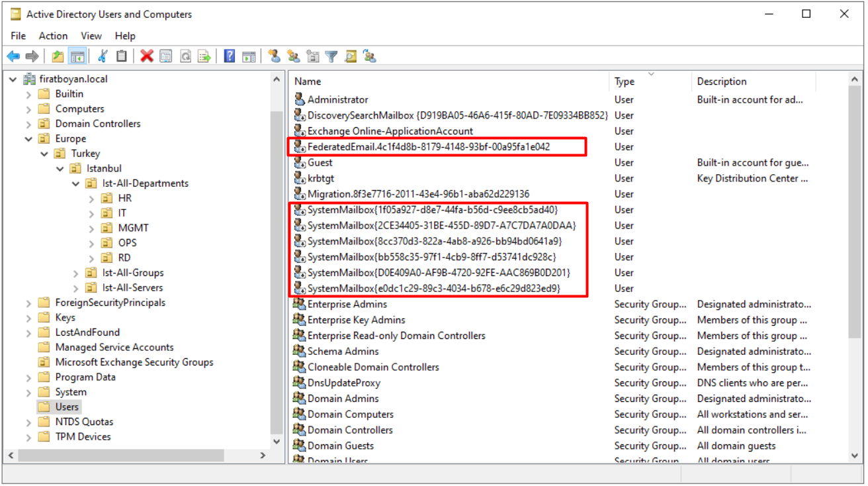Sort list by Name column header
Image resolution: width=868 pixels, height=486 pixels.
[449, 81]
